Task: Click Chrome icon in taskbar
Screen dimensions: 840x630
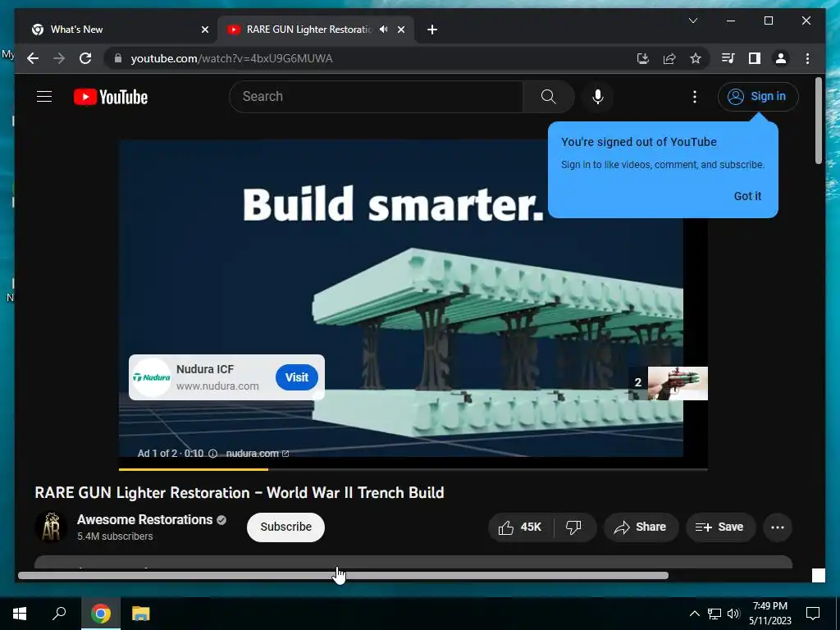Action: [101, 614]
